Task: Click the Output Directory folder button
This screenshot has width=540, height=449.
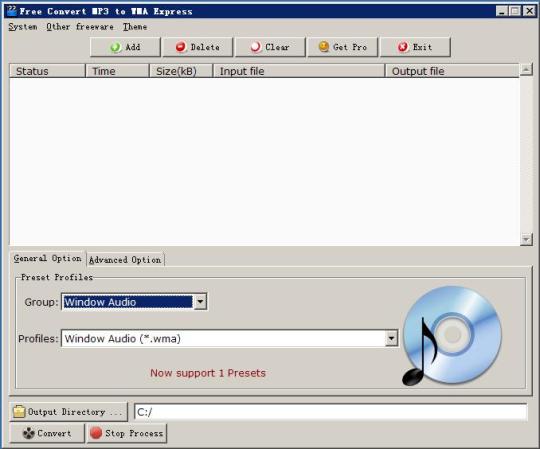Action: [x=68, y=412]
